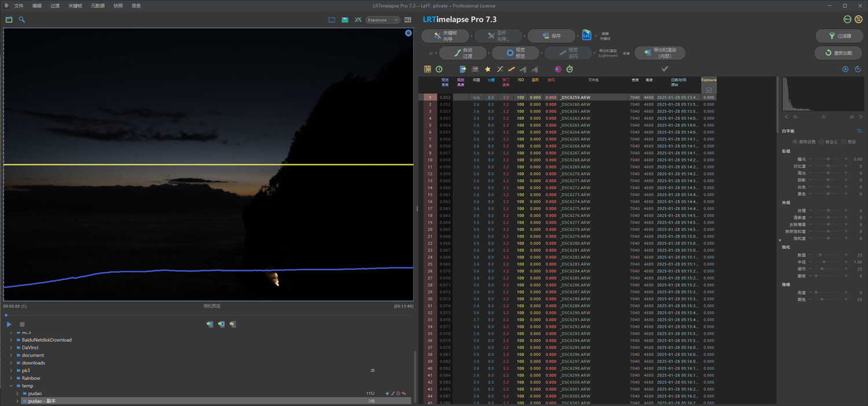Open the Exposure curve dropdown

click(x=382, y=20)
